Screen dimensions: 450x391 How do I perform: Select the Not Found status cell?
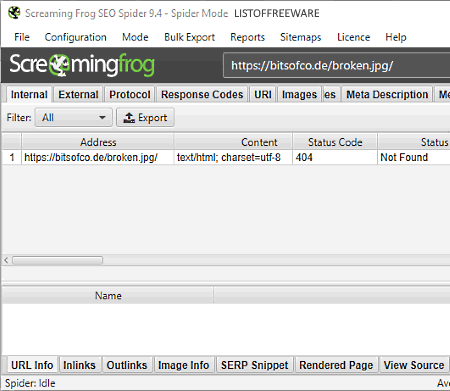click(x=414, y=157)
